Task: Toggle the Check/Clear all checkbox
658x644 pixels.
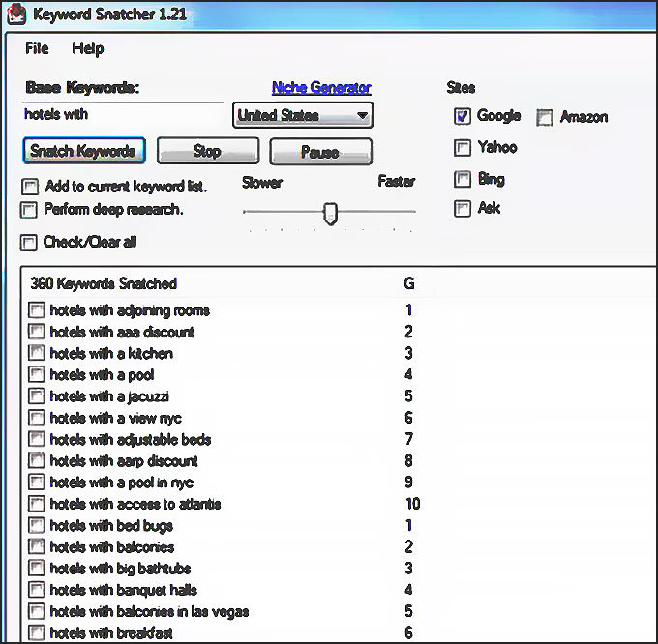Action: (x=28, y=243)
